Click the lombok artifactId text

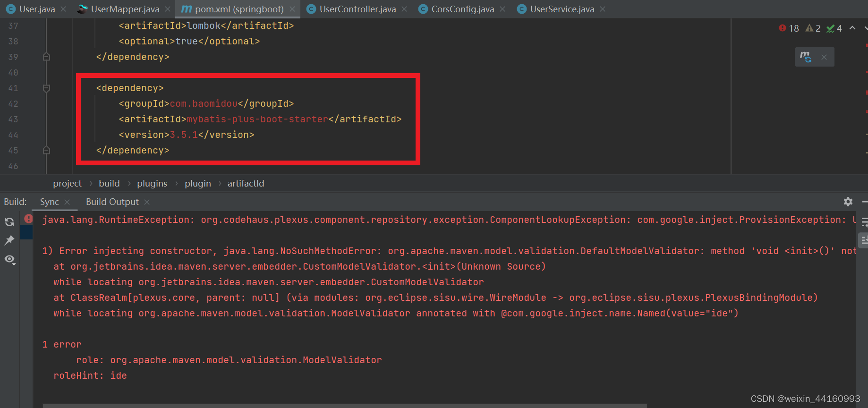204,25
